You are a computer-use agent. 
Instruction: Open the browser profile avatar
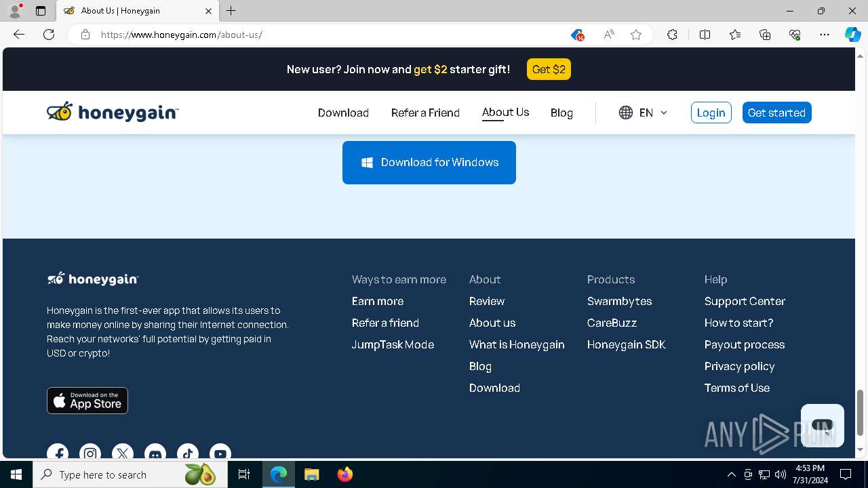pyautogui.click(x=15, y=11)
